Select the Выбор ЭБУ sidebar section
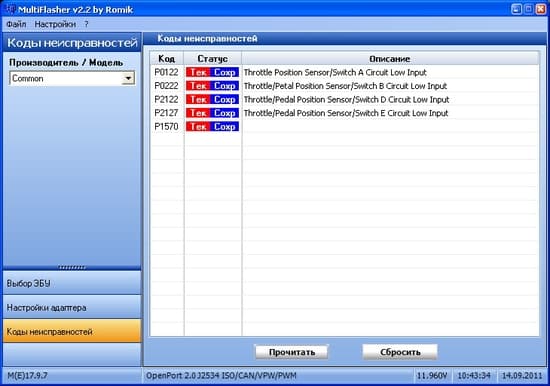Viewport: 550px width, 386px height. pos(72,283)
